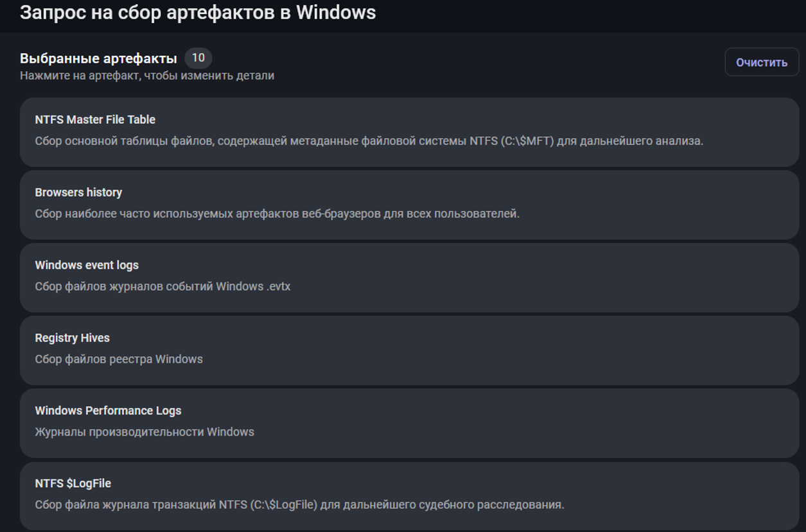Viewport: 806px width, 532px height.
Task: Click the hint text Нажмите на артефакт
Action: [x=146, y=76]
